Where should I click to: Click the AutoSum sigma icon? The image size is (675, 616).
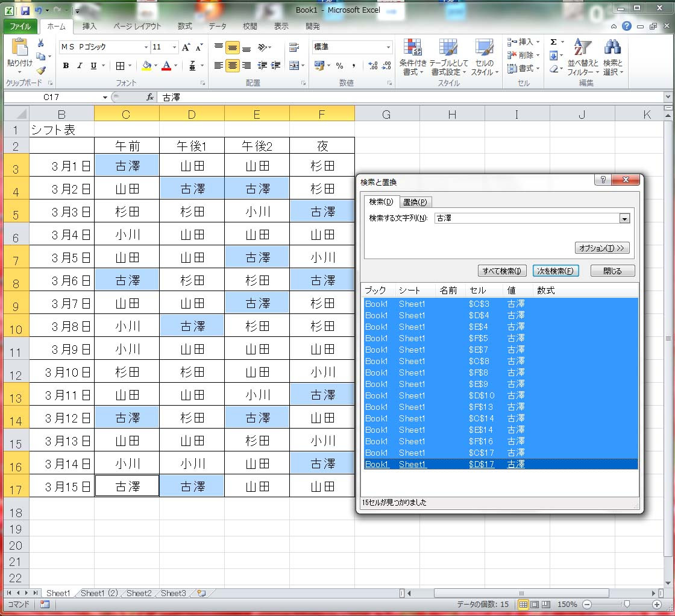pos(554,42)
